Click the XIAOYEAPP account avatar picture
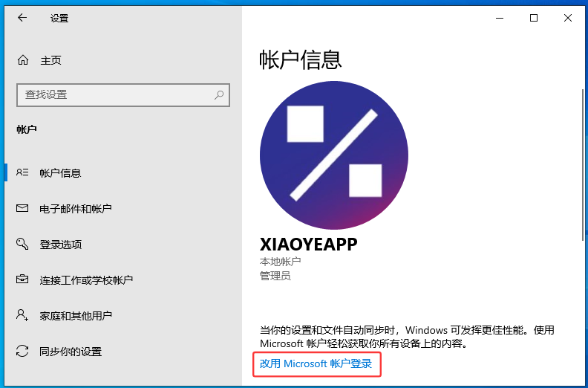The width and height of the screenshot is (588, 388). pyautogui.click(x=334, y=155)
